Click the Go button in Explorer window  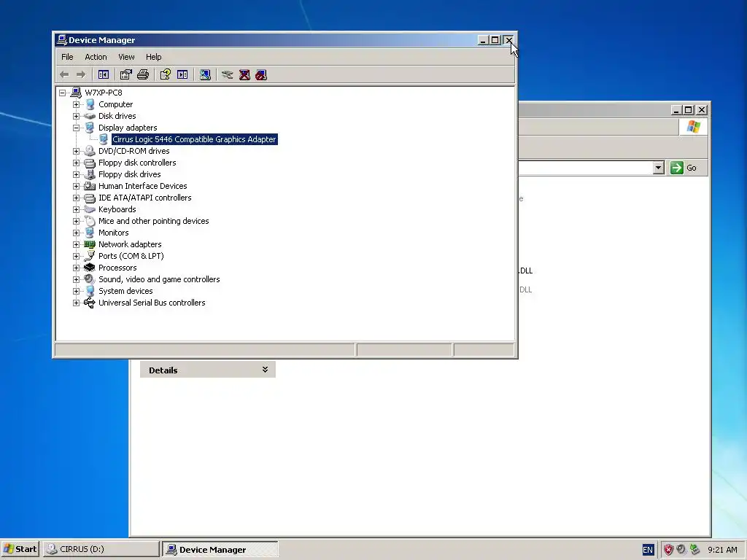[x=684, y=168]
